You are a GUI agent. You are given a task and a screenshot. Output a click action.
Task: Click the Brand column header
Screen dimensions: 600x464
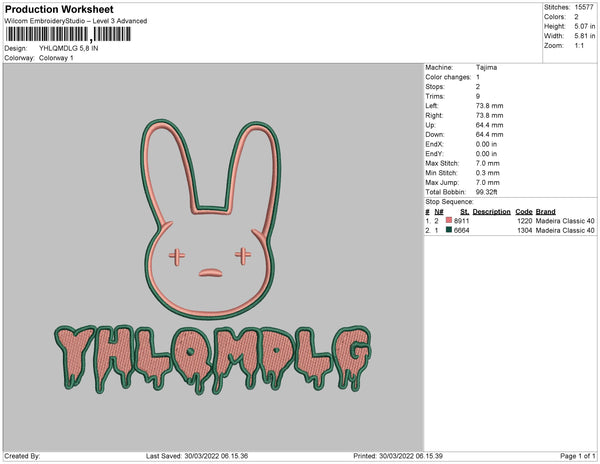545,212
